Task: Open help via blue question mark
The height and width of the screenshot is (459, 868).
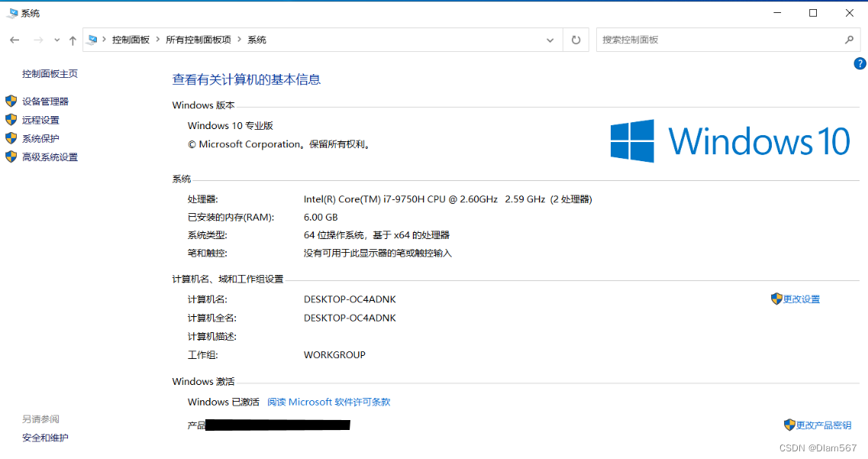Action: coord(860,63)
